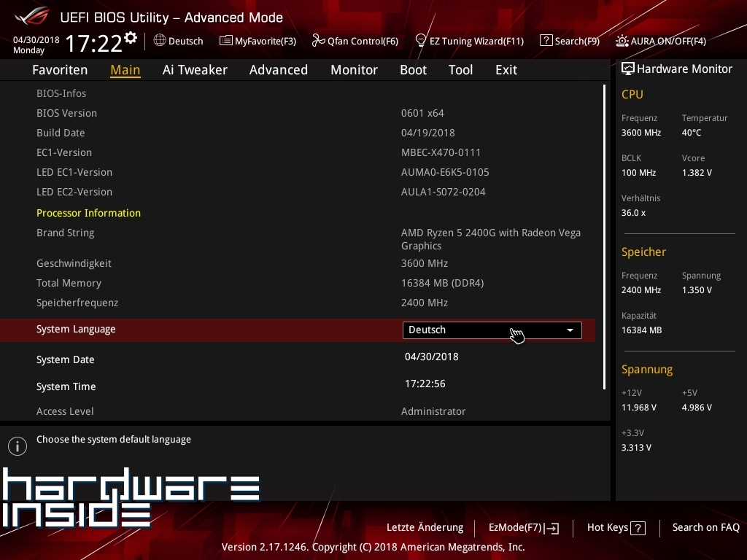The image size is (747, 560).
Task: Click the Speicherfrequenz label
Action: click(77, 303)
